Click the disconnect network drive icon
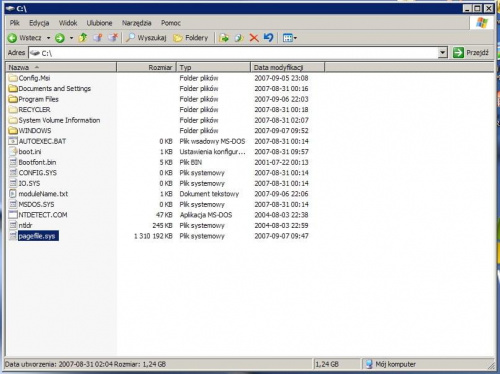500x374 pixels. [x=113, y=38]
